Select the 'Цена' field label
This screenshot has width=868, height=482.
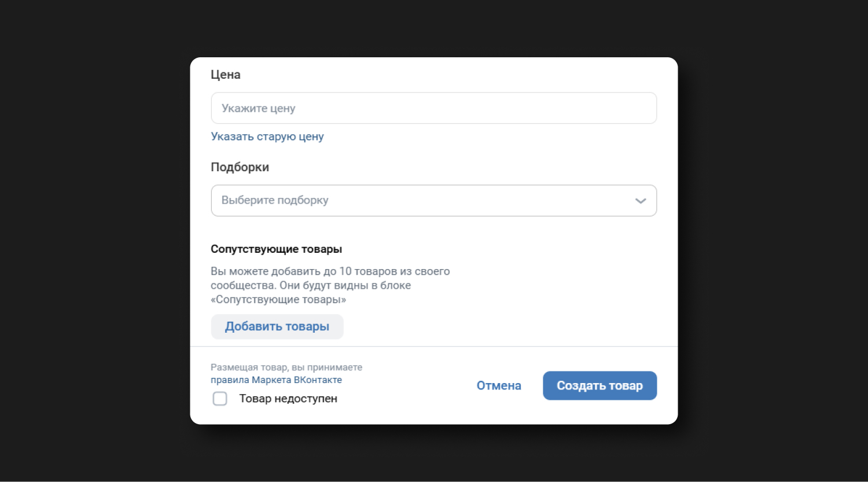(x=226, y=75)
